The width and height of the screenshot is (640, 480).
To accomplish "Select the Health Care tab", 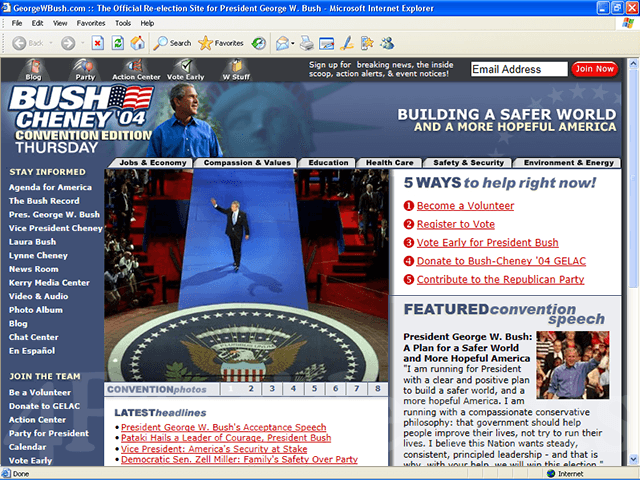I will (x=389, y=162).
